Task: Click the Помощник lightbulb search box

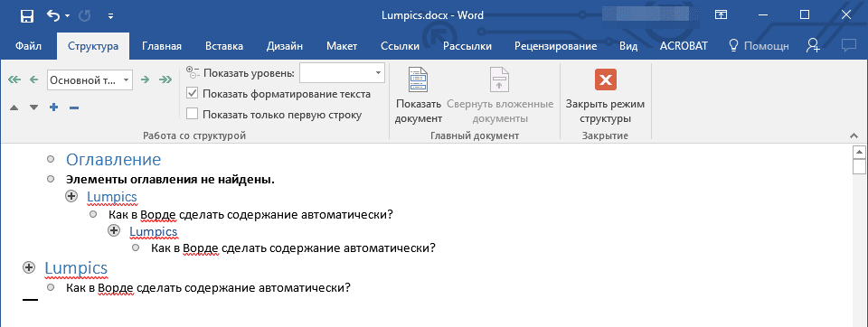Action: point(759,46)
